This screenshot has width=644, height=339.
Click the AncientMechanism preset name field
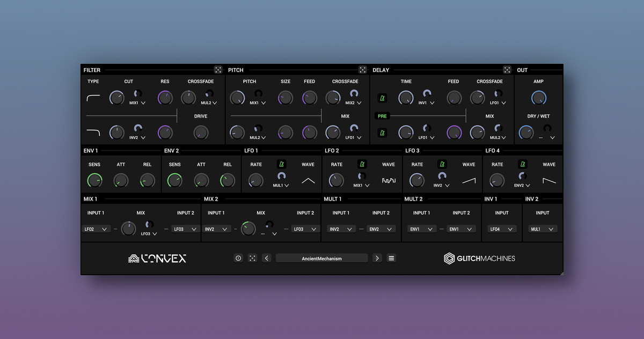pyautogui.click(x=321, y=259)
